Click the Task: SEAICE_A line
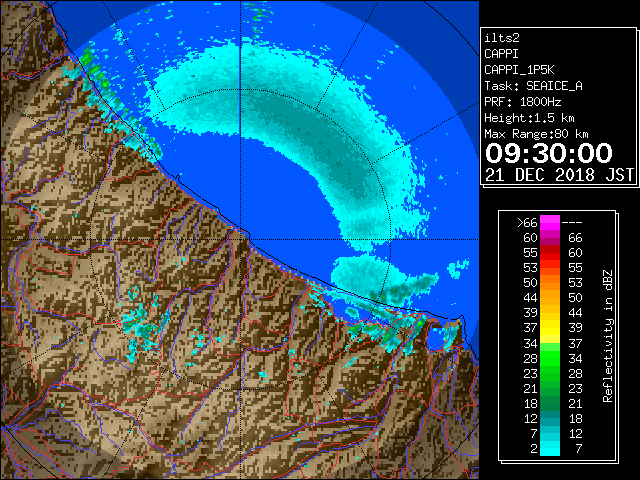Viewport: 640px width, 480px height. coord(533,86)
